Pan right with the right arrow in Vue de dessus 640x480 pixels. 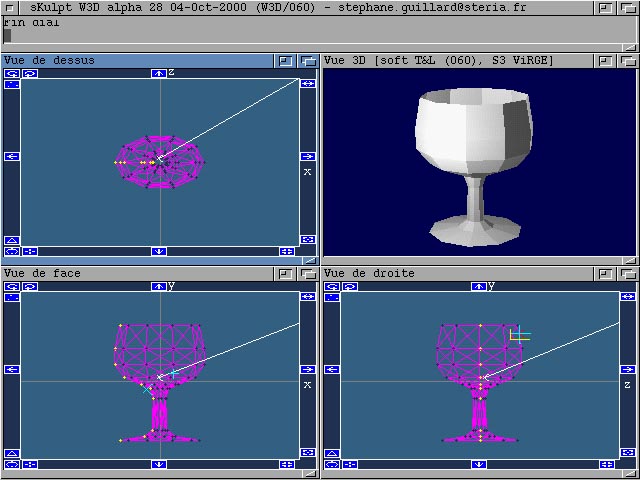[x=308, y=156]
